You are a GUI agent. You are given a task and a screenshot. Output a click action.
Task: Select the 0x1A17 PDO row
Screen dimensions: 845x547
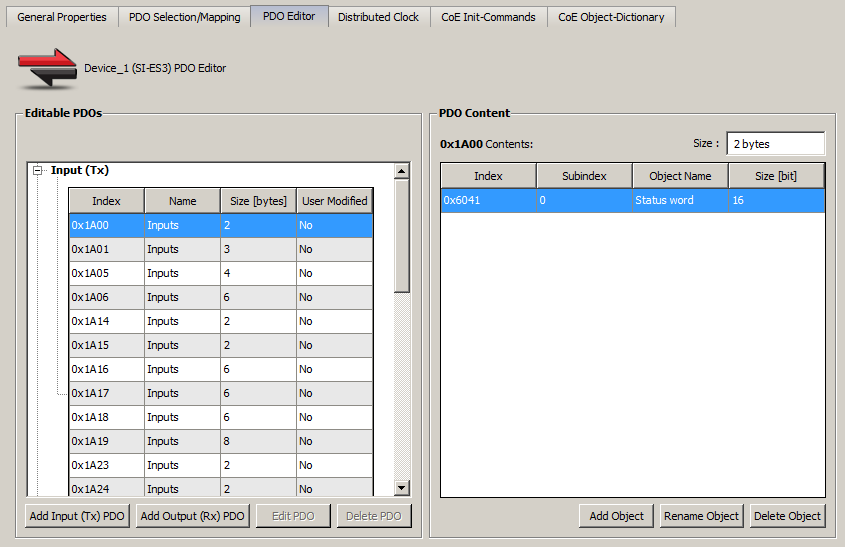tap(221, 393)
